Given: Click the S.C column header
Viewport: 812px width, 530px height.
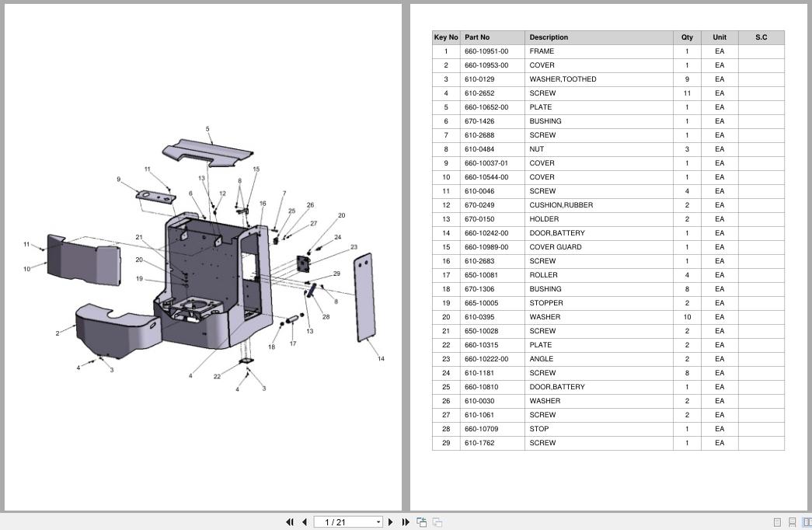Looking at the screenshot, I should click(x=761, y=37).
